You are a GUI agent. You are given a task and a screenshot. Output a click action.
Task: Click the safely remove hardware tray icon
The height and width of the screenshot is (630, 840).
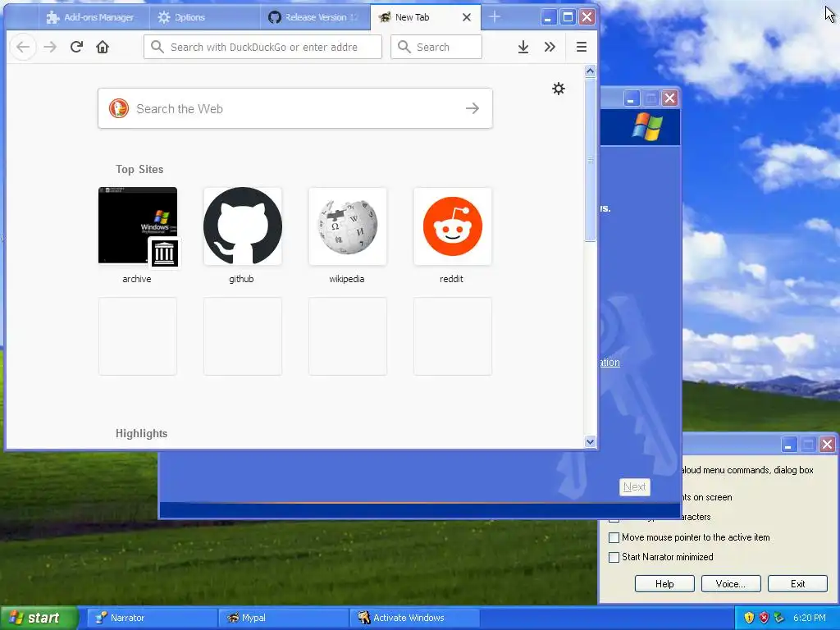tap(779, 618)
